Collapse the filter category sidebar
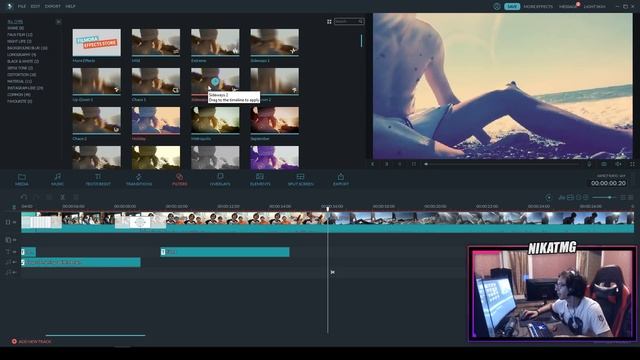Image resolution: width=640 pixels, height=360 pixels. (59, 22)
